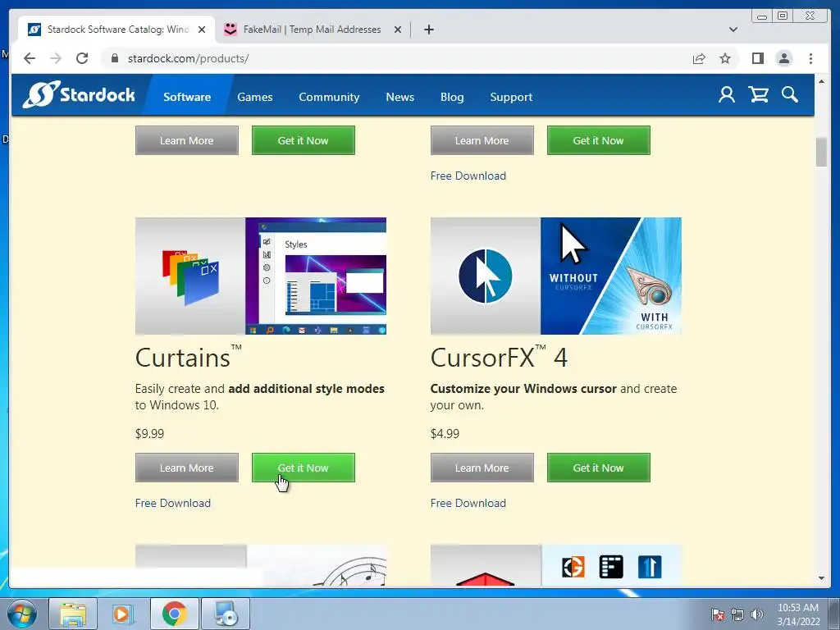
Task: Reload the page with the refresh icon
Action: click(x=82, y=58)
